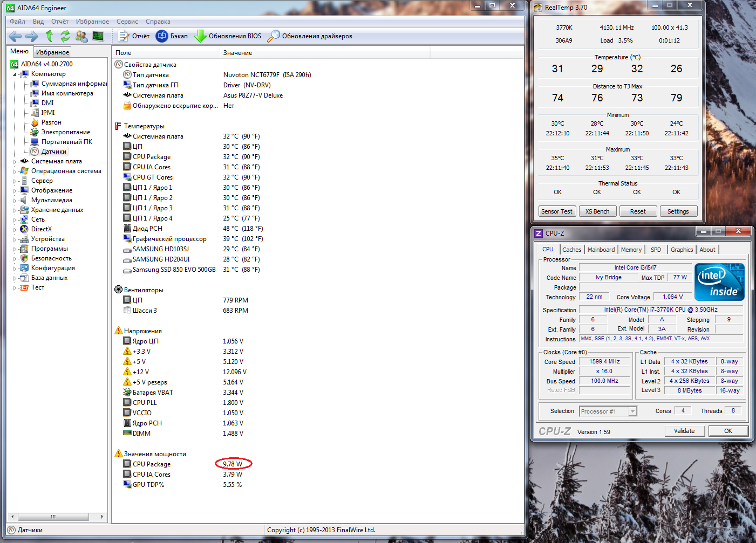Expand the Операционная система tree node
Screen dimensions: 756x543
15,171
